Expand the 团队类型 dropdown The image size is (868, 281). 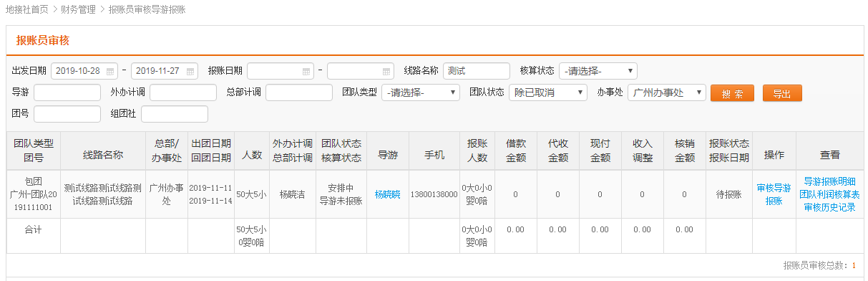click(x=420, y=92)
